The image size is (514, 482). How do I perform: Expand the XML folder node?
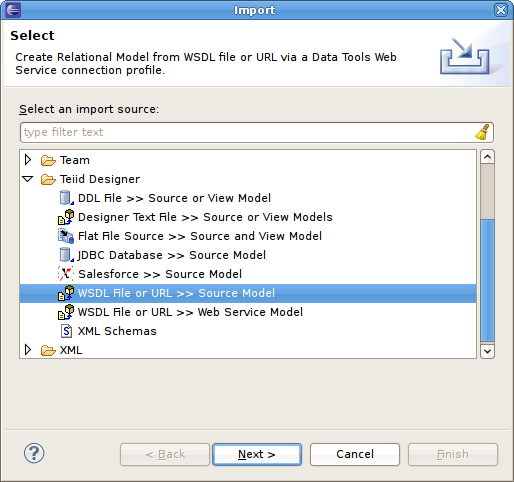pyautogui.click(x=28, y=350)
